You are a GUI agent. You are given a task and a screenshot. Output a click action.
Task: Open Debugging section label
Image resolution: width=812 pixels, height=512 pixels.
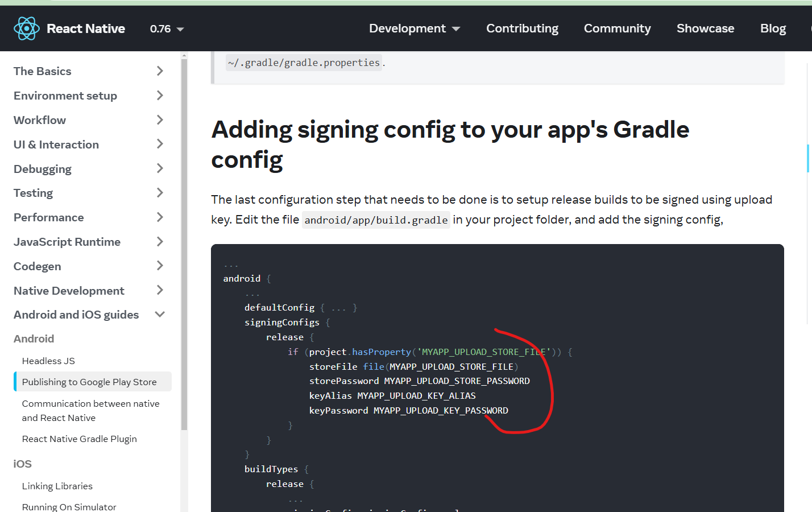[x=43, y=169]
